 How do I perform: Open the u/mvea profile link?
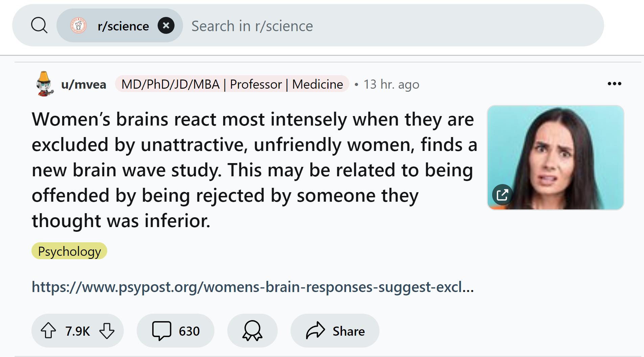pyautogui.click(x=84, y=84)
